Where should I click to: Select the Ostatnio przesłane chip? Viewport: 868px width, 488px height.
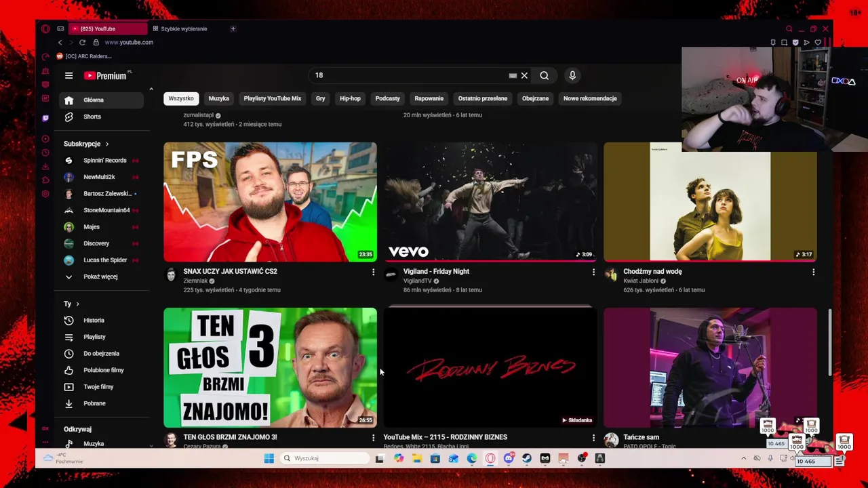tap(483, 98)
